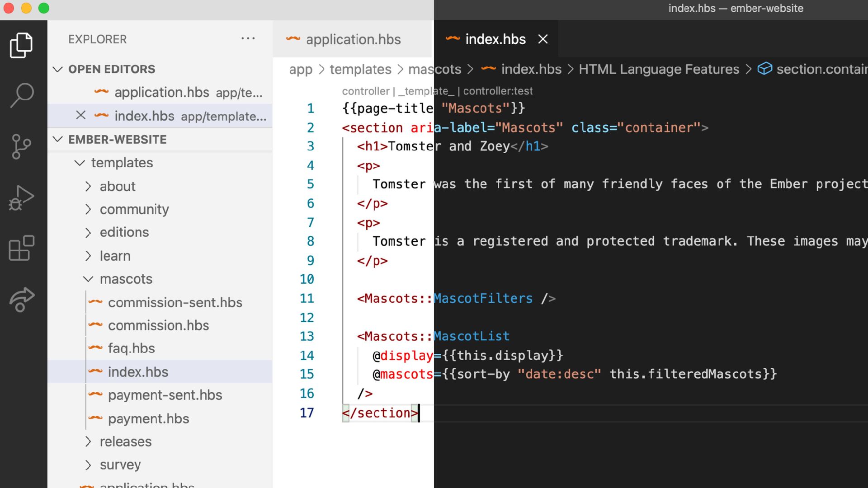Click on 'MascotList' component name
This screenshot has width=868, height=488.
pos(472,336)
